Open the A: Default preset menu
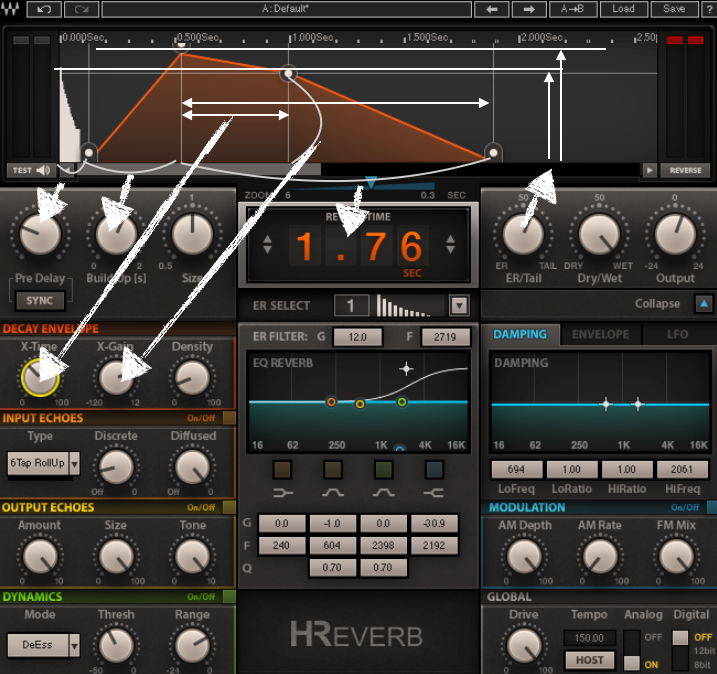 pyautogui.click(x=286, y=9)
